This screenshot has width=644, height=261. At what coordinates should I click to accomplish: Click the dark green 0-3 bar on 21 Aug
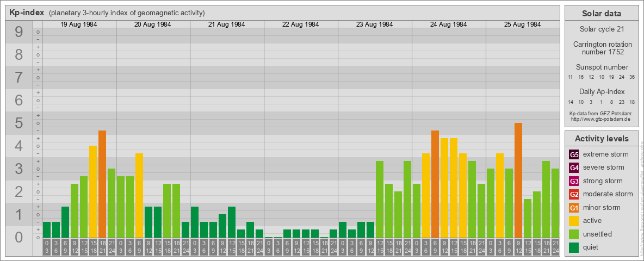click(195, 222)
